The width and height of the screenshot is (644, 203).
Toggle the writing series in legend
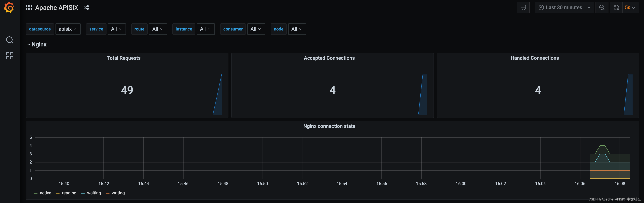point(118,193)
